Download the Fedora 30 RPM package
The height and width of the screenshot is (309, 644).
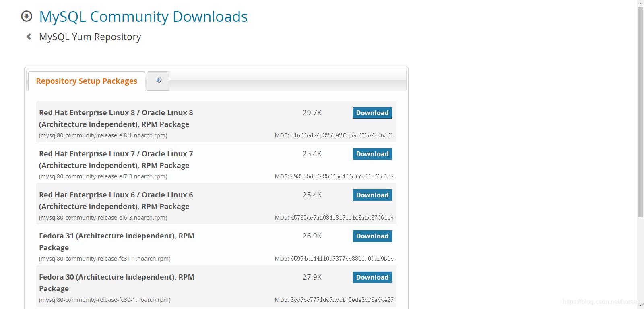[372, 277]
